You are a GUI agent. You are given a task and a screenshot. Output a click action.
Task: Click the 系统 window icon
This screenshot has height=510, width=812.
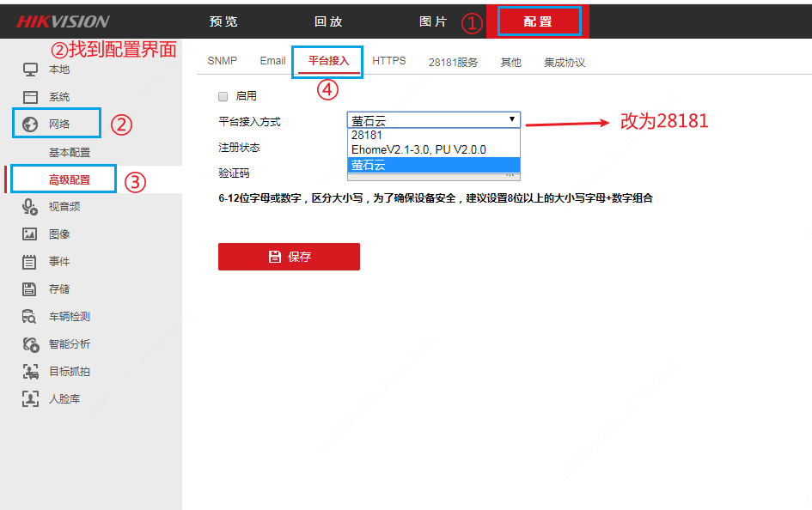pos(30,97)
